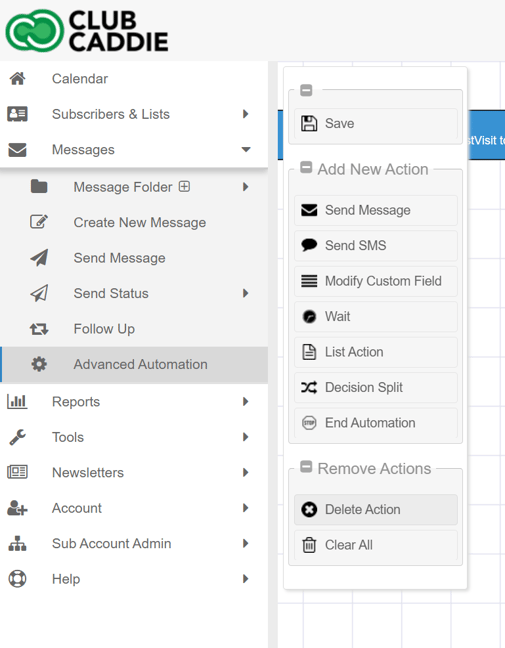The height and width of the screenshot is (648, 505).
Task: Click the Modify Custom Field lines icon
Action: click(x=309, y=281)
